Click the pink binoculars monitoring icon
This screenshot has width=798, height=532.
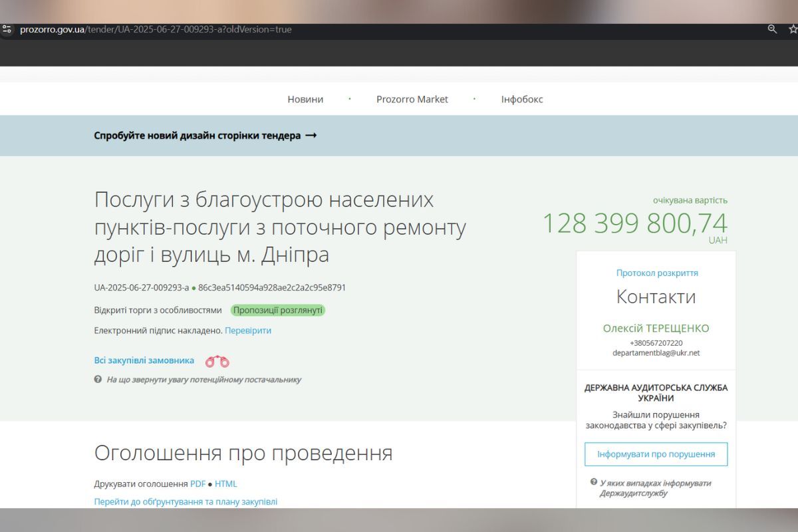click(217, 360)
